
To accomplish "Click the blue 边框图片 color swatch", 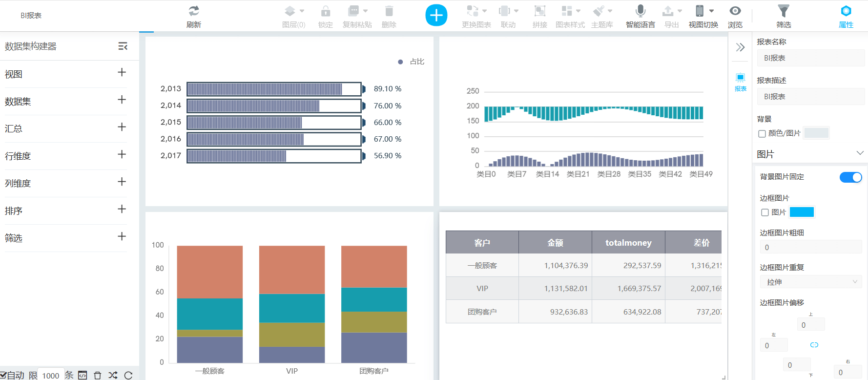I will 802,212.
